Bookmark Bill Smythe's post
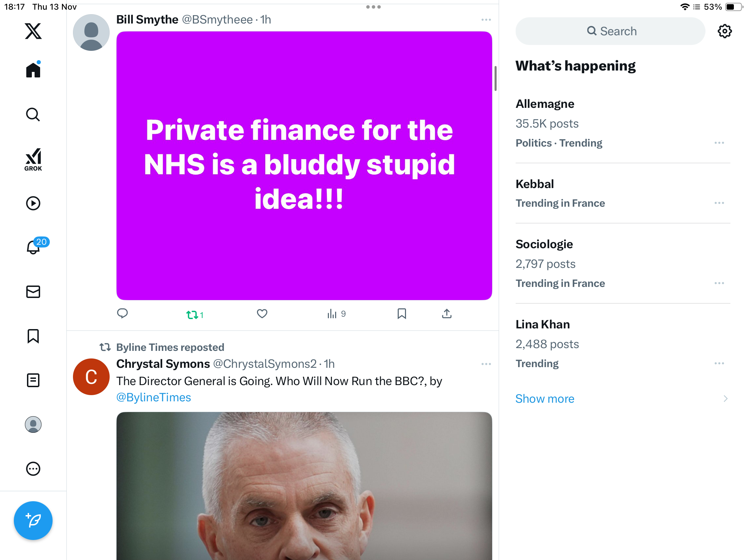Image resolution: width=747 pixels, height=560 pixels. [x=402, y=314]
